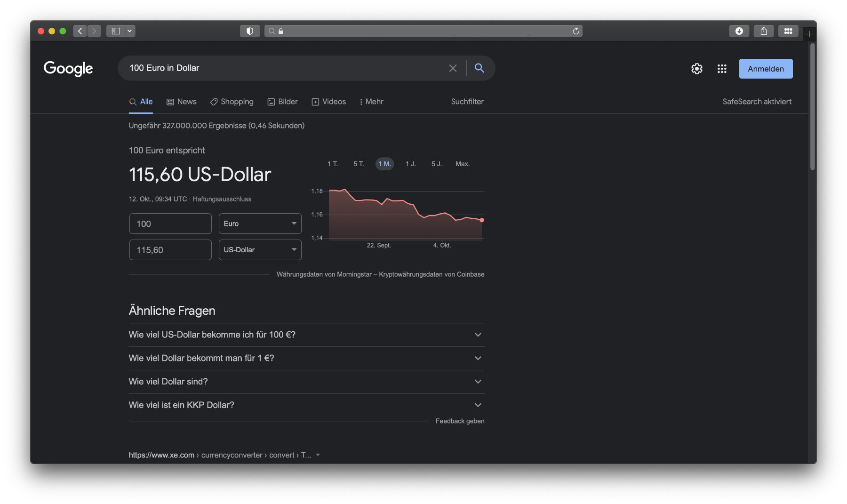Screen dimensions: 847x504
Task: Open Google settings gear icon
Action: click(x=696, y=69)
